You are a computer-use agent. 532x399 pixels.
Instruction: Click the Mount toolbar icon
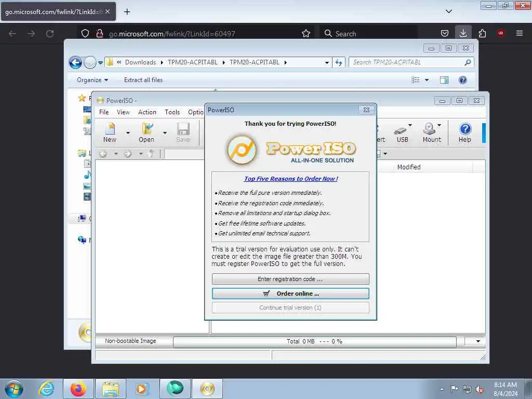click(431, 132)
